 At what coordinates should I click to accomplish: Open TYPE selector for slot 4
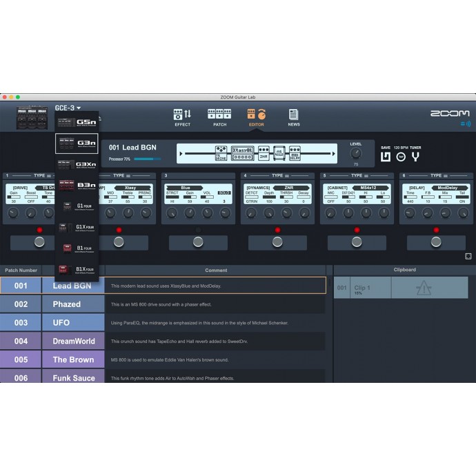pos(277,176)
